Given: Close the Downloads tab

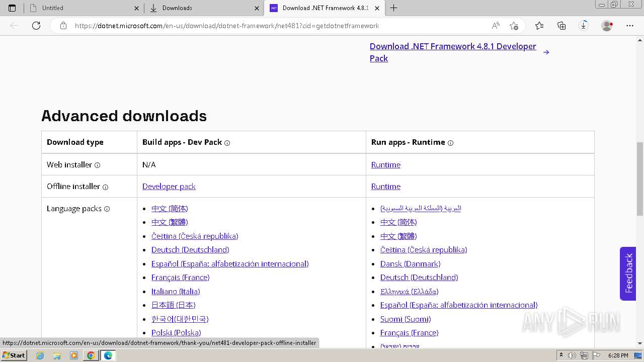Looking at the screenshot, I should 257,8.
